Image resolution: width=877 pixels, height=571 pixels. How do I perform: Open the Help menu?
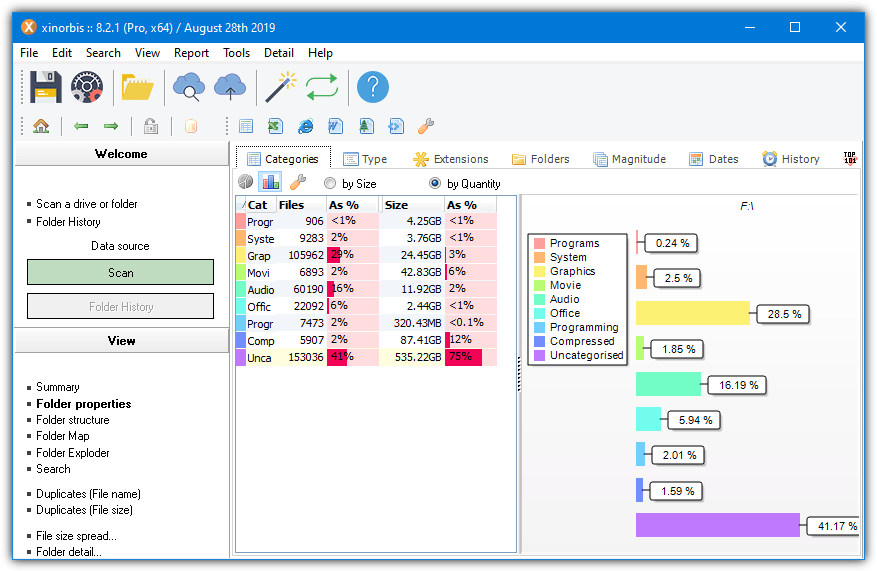click(x=320, y=53)
